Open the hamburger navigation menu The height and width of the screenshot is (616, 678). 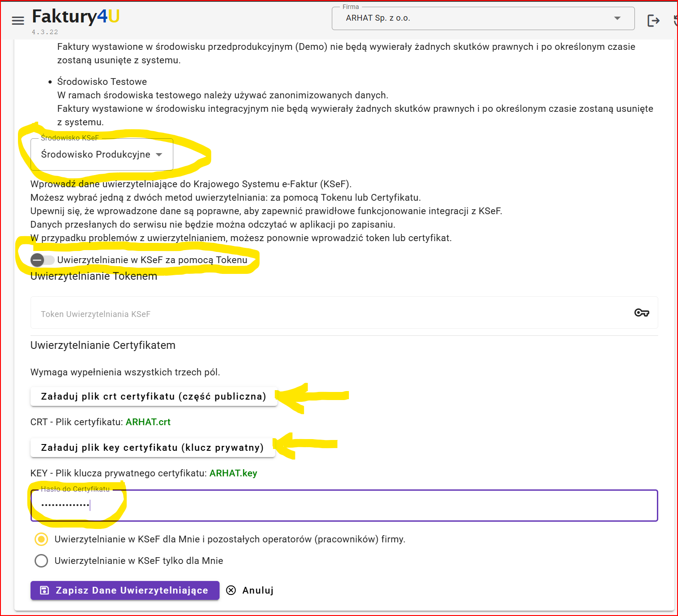pos(18,21)
